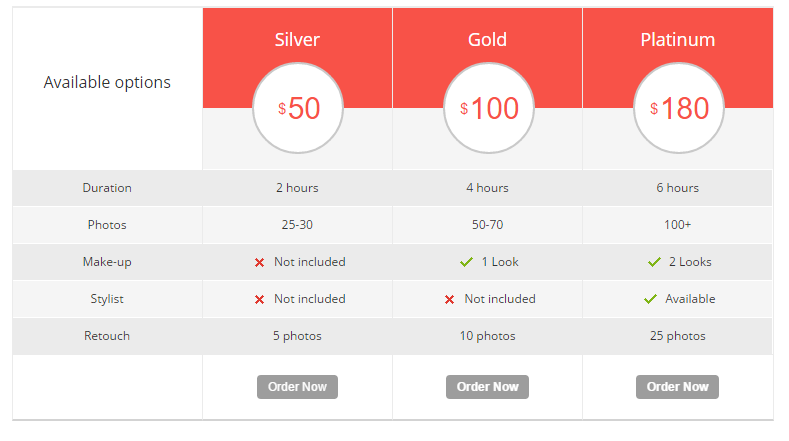Click the green check beside Available
Image resolution: width=789 pixels, height=441 pixels.
(650, 299)
